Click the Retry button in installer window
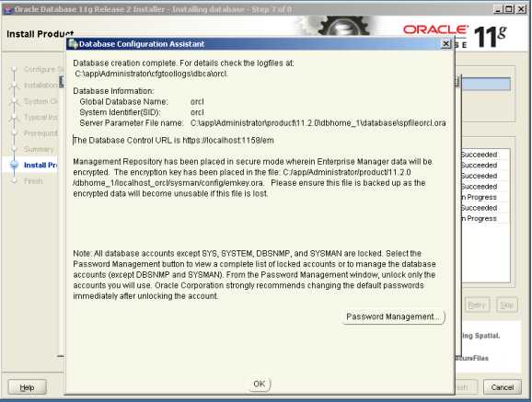532x402 pixels. 477,305
